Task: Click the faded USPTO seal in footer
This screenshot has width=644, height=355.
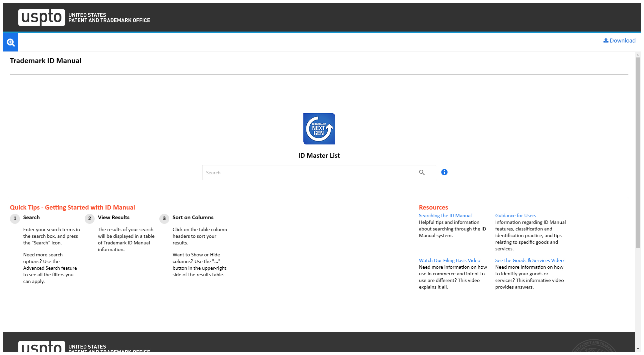Action: 594,346
